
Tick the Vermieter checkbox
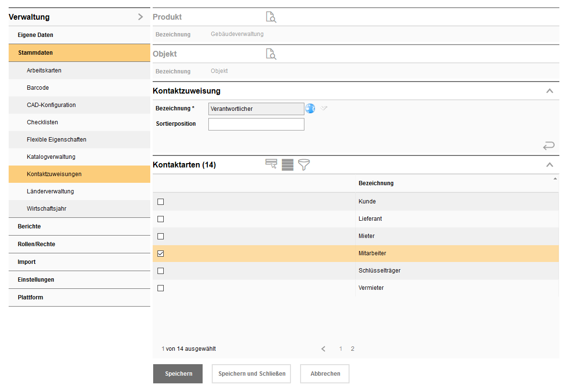(x=161, y=288)
